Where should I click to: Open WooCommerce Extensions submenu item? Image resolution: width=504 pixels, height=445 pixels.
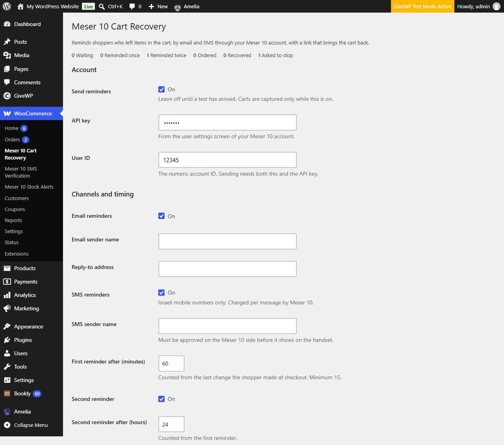pyautogui.click(x=31, y=254)
